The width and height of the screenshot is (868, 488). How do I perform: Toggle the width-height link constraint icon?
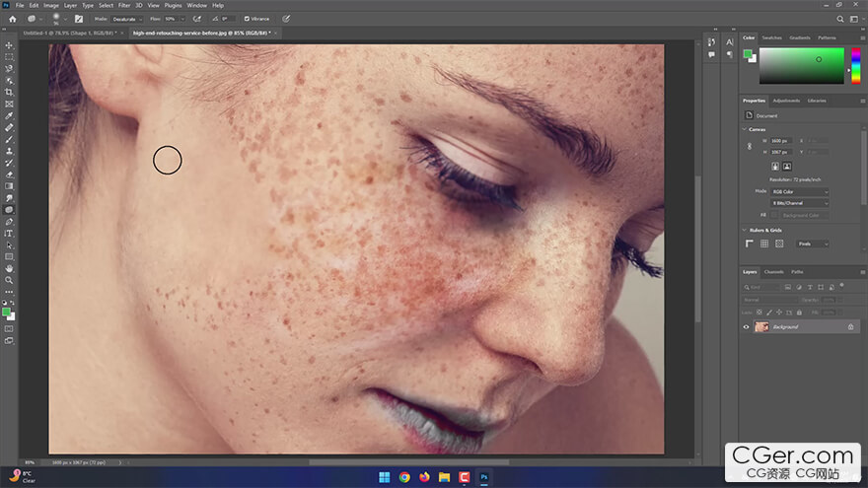[x=750, y=147]
